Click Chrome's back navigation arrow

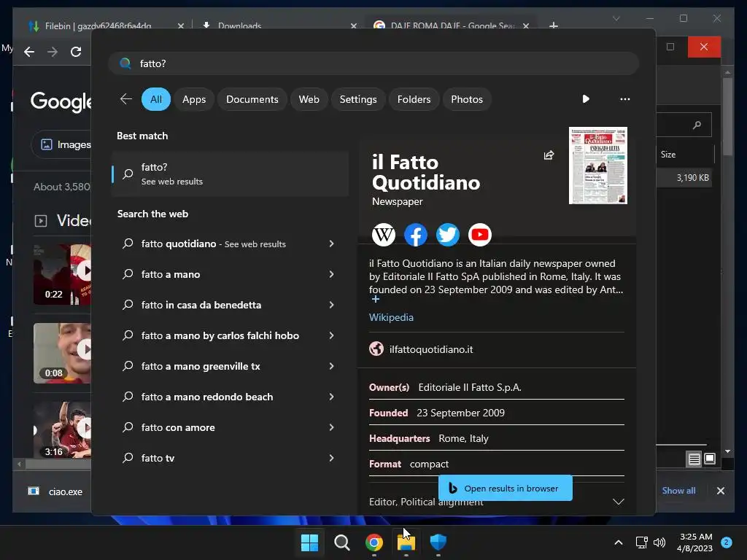[x=29, y=52]
